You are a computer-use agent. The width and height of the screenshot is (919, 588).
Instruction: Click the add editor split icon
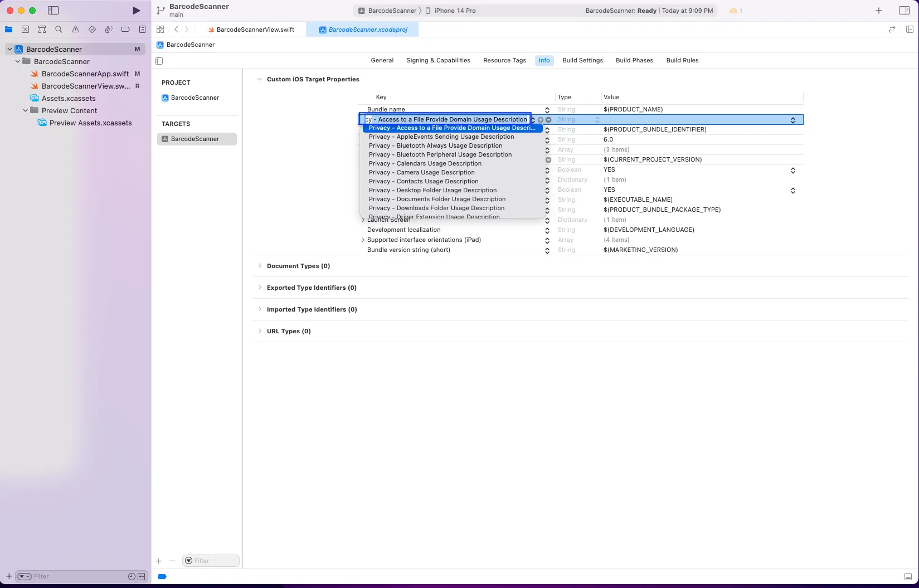pos(910,30)
